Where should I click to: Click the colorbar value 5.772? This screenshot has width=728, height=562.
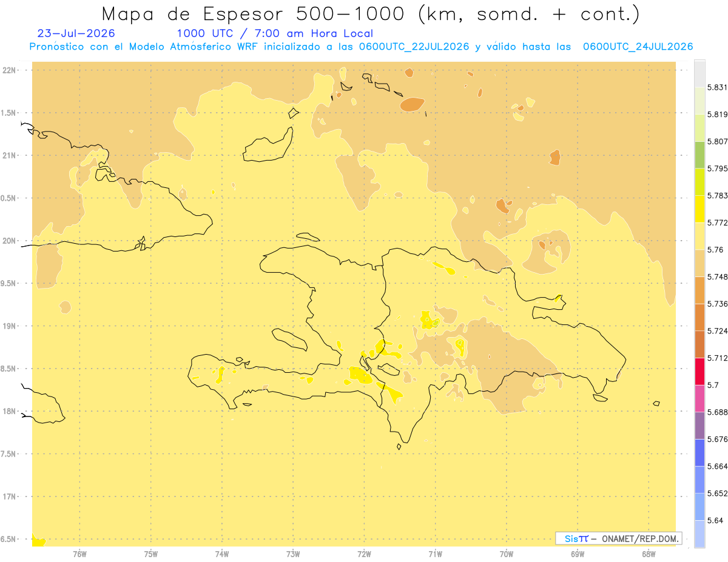(x=717, y=223)
